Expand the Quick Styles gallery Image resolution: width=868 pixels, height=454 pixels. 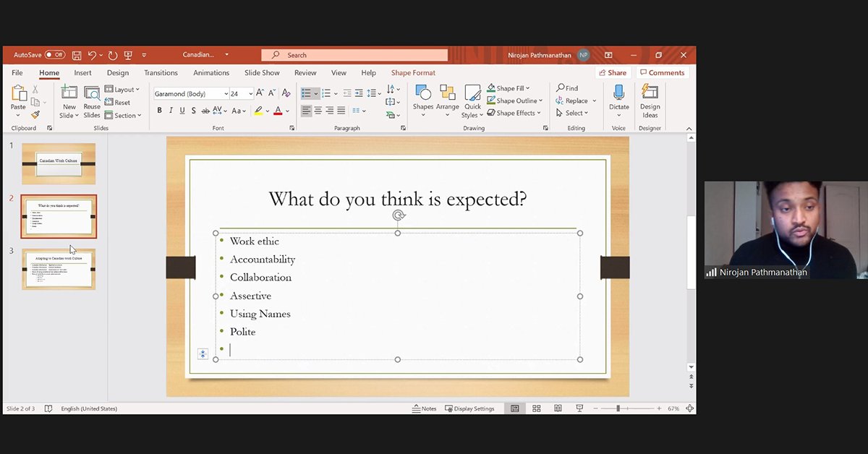(472, 101)
